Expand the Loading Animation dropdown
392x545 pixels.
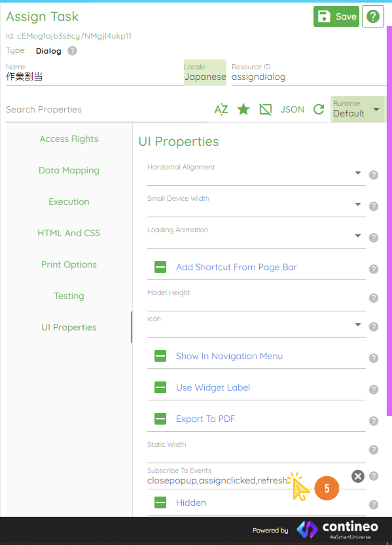[358, 236]
